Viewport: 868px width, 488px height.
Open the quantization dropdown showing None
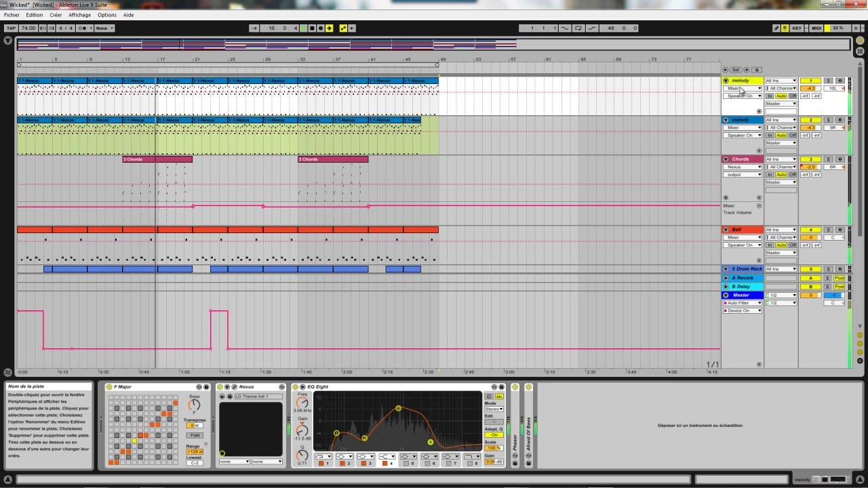pos(104,28)
